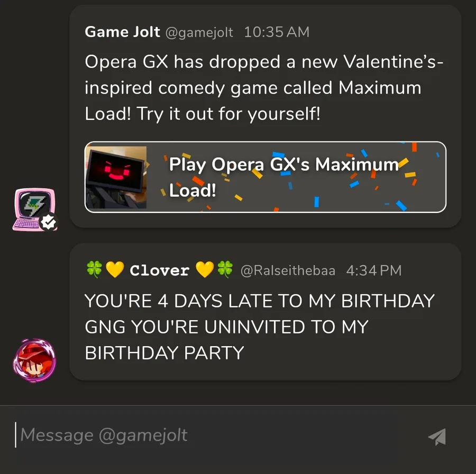476x474 pixels.
Task: Click the @Ralseithebaa handle
Action: point(288,271)
